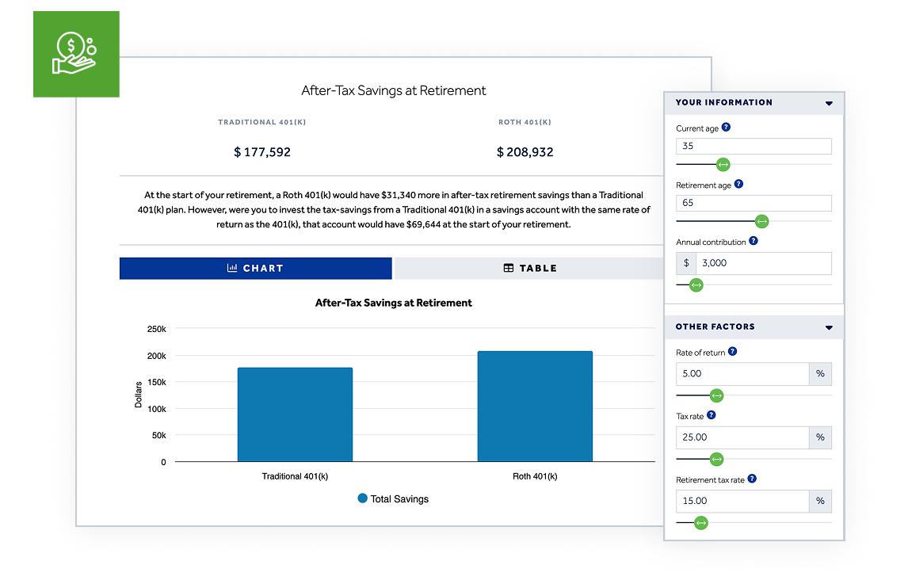This screenshot has height=588, width=908.
Task: Click the Rate of return help icon
Action: 733,351
